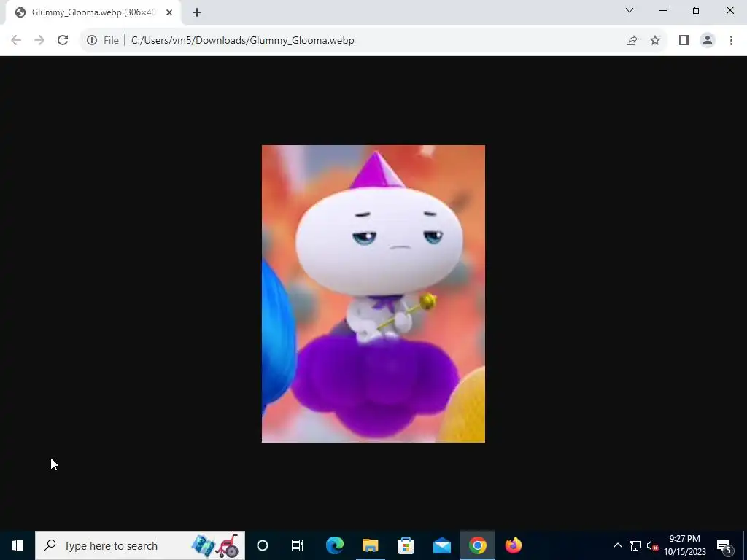Minimize the Chrome window
747x560 pixels.
[x=663, y=10]
